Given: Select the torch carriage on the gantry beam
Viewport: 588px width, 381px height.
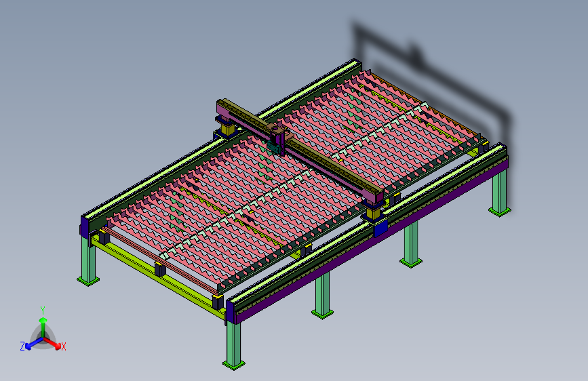Looking at the screenshot, I should [x=278, y=140].
